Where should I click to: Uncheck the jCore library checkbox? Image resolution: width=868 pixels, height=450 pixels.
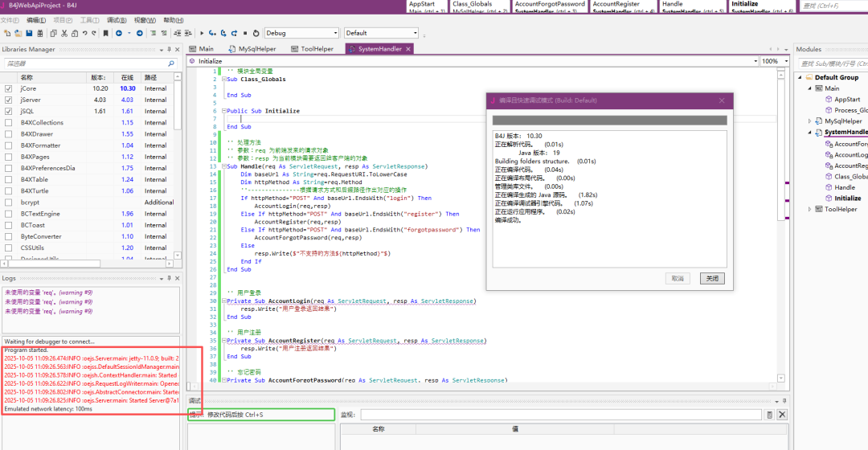[x=9, y=88]
